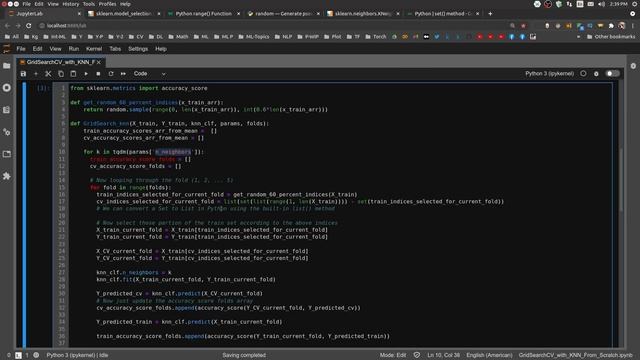Run the selected cell with the play icon
Viewport: 640px width, 360px height.
(86, 74)
